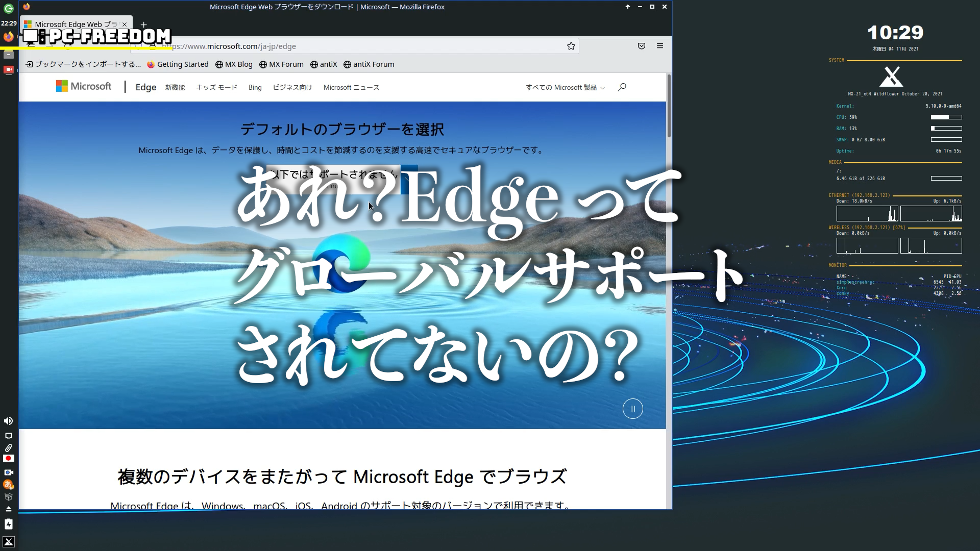The image size is (980, 551).
Task: Open a new tab with plus button
Action: tap(143, 24)
